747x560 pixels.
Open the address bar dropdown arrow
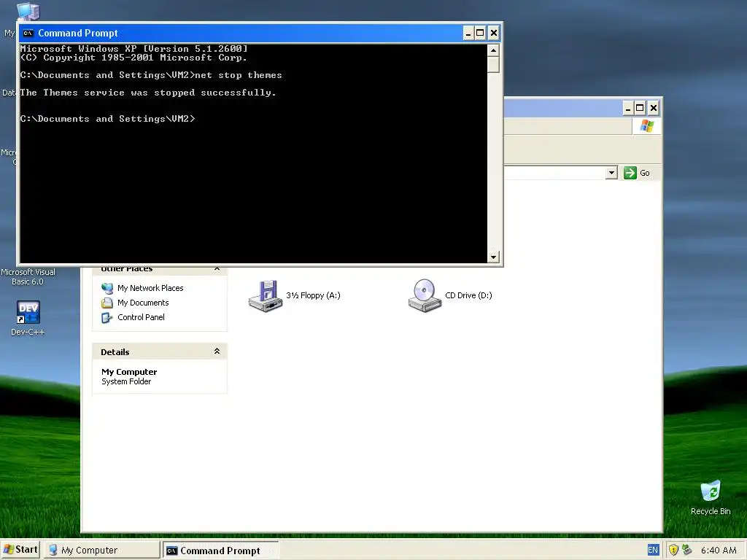click(x=612, y=173)
